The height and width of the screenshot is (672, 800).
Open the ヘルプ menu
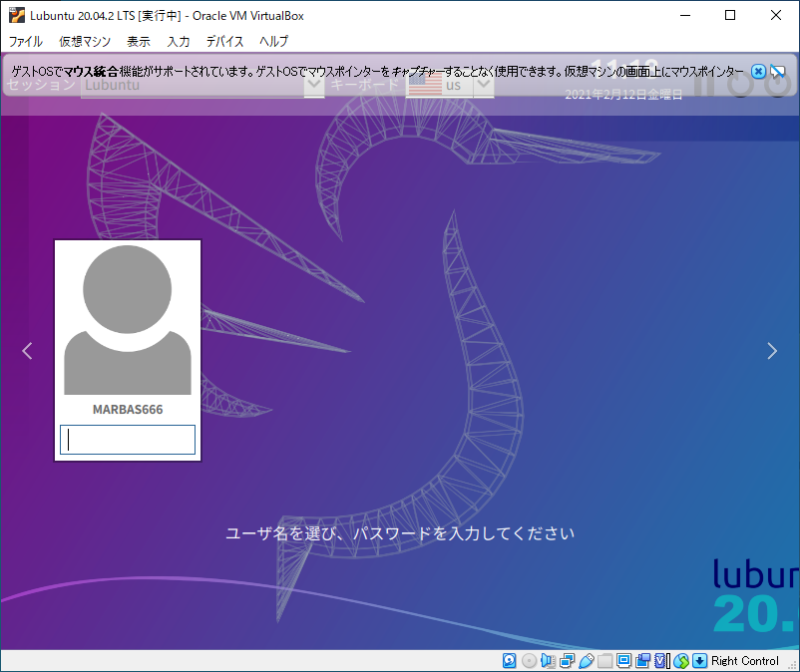click(x=273, y=41)
